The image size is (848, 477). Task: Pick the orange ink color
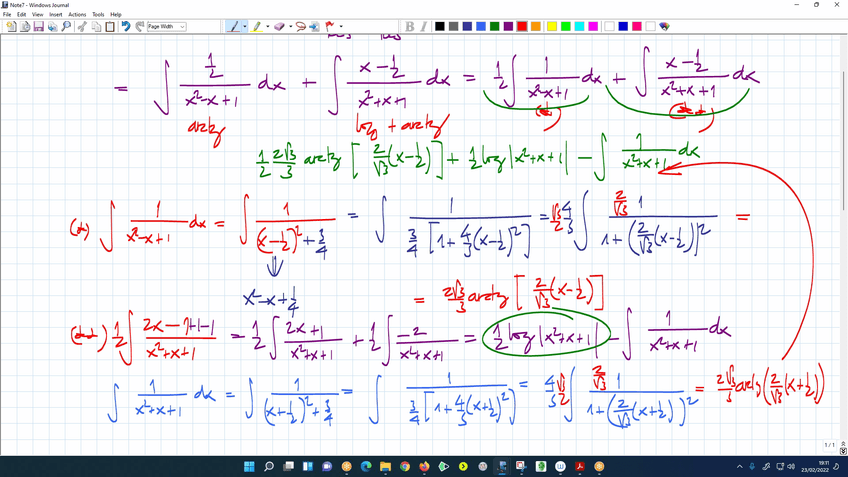[x=535, y=26]
